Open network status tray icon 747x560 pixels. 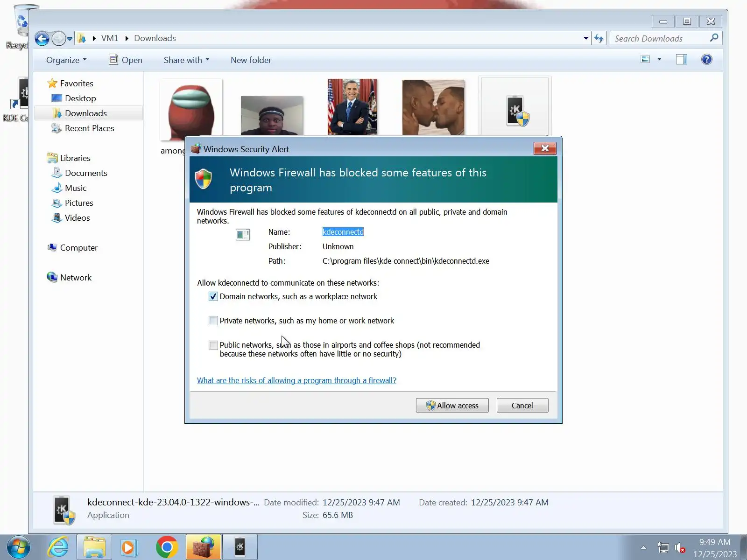(x=663, y=548)
